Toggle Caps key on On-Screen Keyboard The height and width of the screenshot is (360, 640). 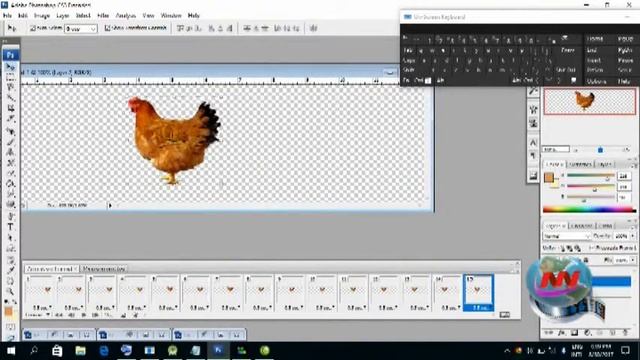(x=409, y=60)
